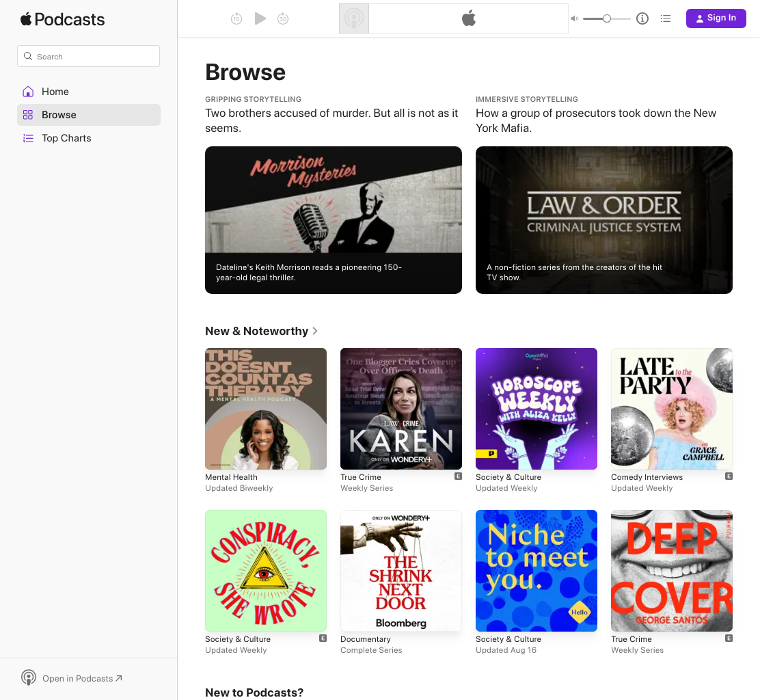Click New & Noteworthy heading
760x700 pixels.
click(256, 331)
